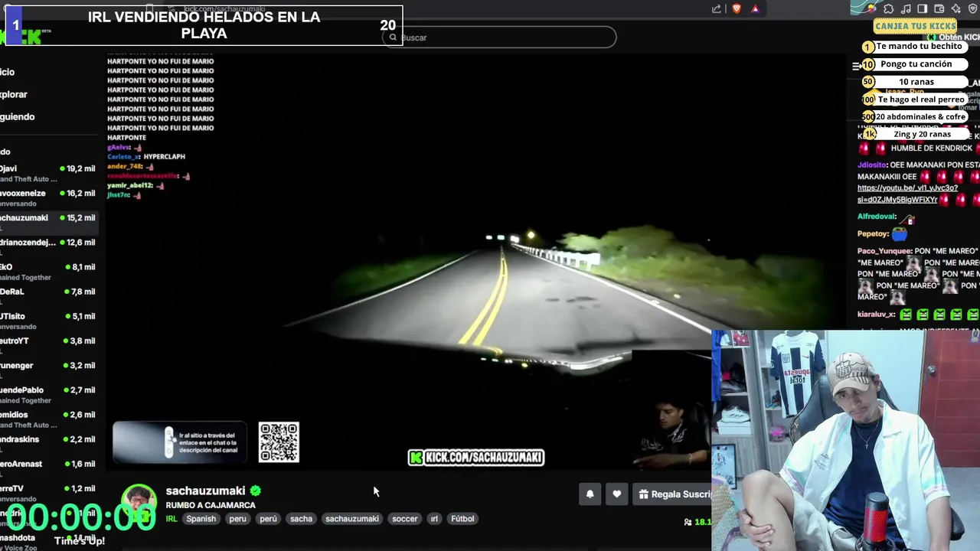Select the perú tag with accent
Viewport: 980px width, 551px height.
coord(268,518)
